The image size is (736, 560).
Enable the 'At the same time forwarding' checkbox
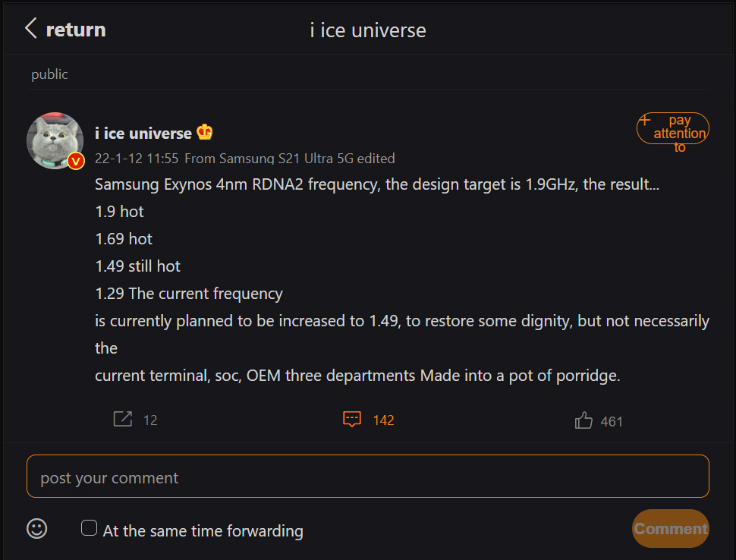coord(90,528)
